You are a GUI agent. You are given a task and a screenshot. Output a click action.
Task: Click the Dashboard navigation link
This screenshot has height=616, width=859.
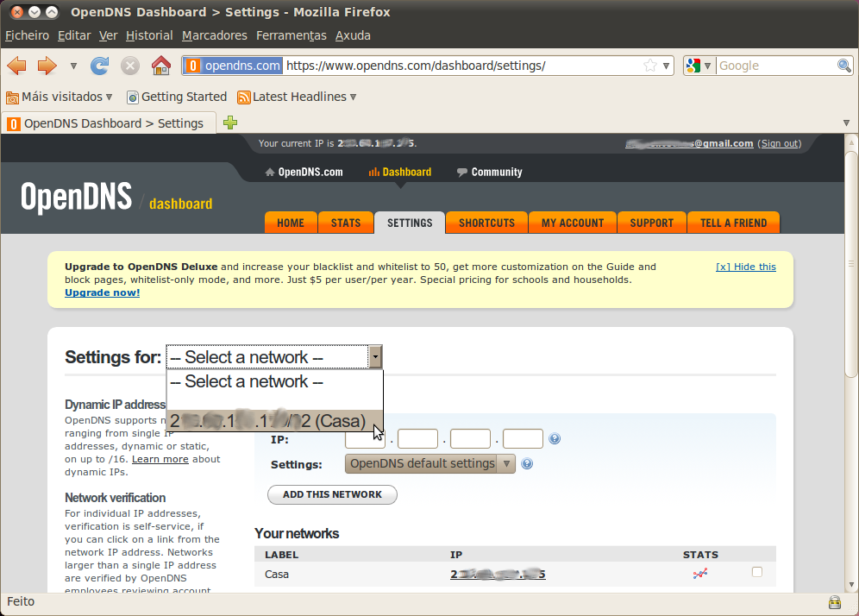(x=400, y=172)
